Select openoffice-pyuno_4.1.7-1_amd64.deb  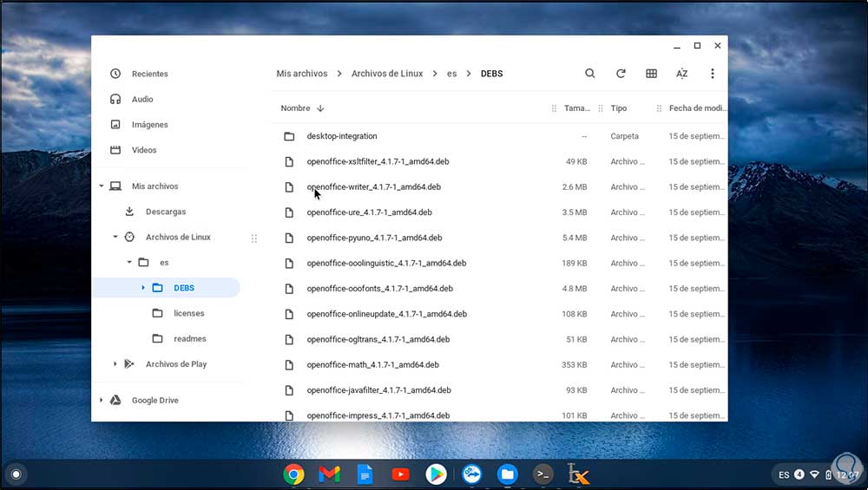[499, 238]
